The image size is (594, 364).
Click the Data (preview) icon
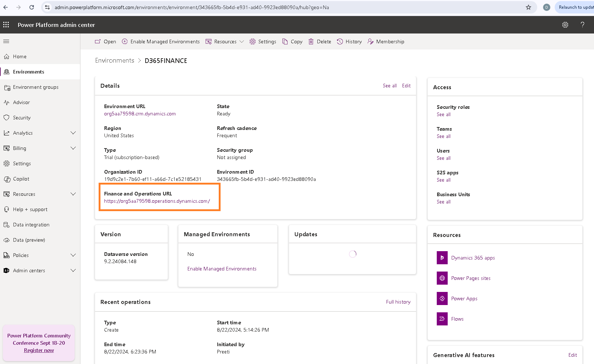coord(7,240)
